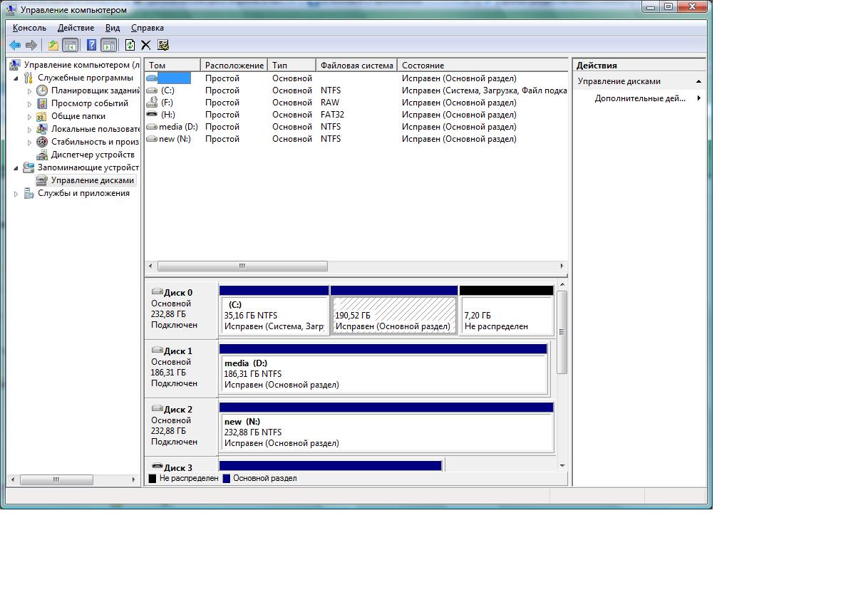This screenshot has width=868, height=612.
Task: Open the Консоль menu
Action: click(29, 28)
